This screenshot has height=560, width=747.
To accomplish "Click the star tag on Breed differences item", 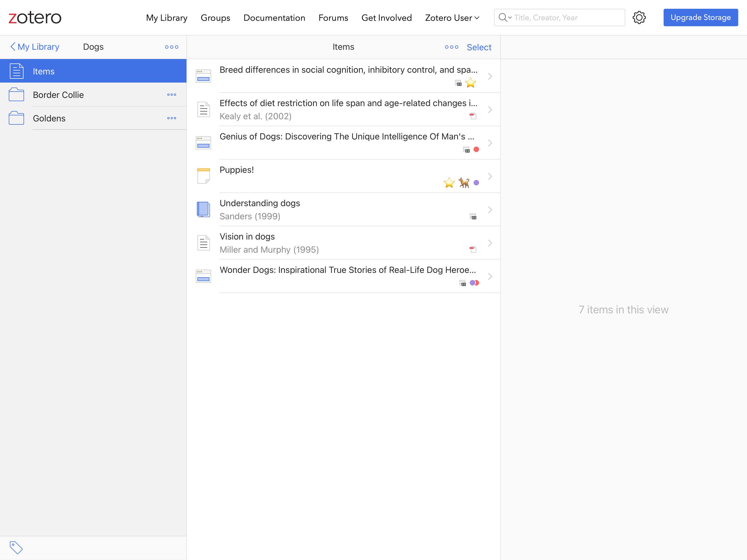I will coord(470,83).
